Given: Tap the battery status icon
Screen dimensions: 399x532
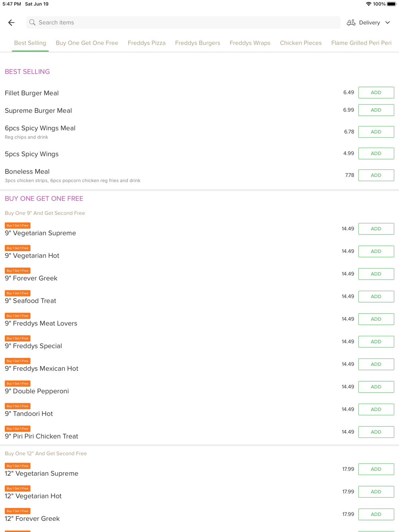Looking at the screenshot, I should [x=392, y=4].
